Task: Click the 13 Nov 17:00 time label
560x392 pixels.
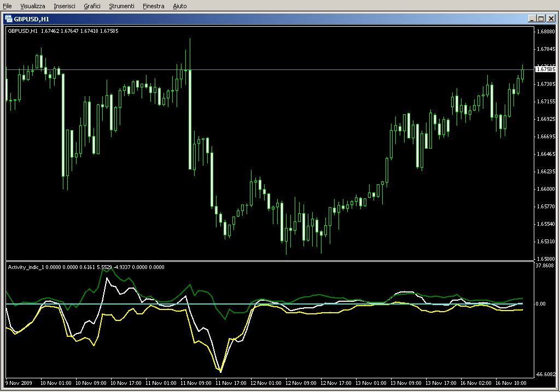Action: click(x=441, y=383)
